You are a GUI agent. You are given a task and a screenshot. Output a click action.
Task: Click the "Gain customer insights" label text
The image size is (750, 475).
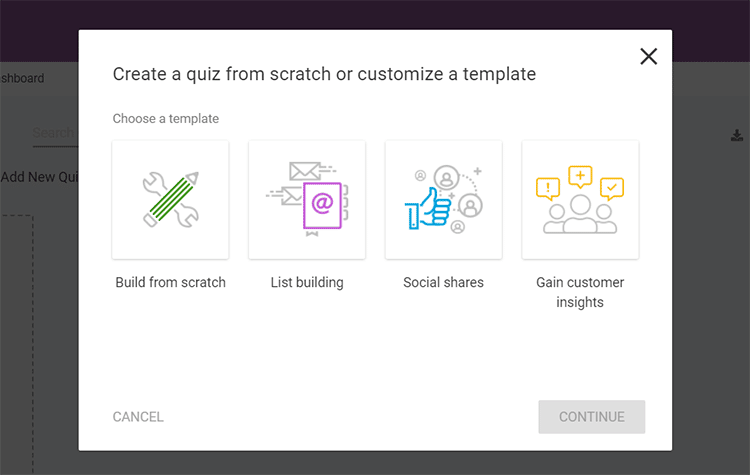580,292
